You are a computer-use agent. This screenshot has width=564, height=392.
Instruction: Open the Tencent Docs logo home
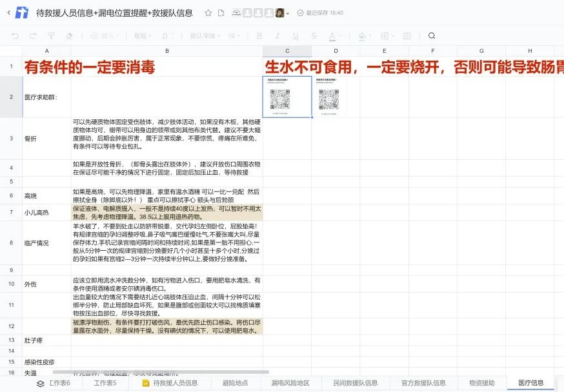[22, 13]
